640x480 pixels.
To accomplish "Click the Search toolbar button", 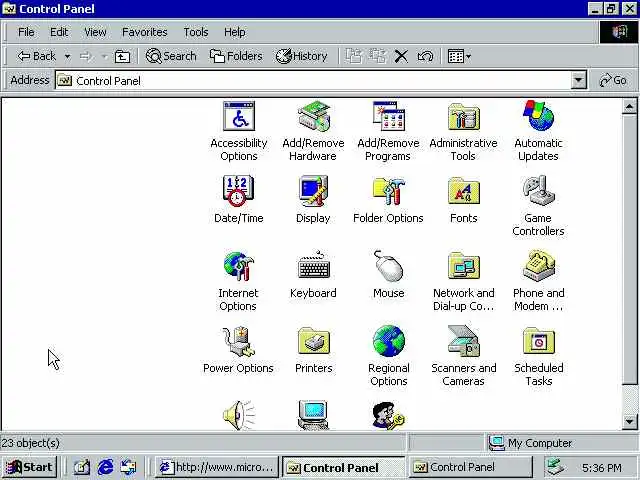I will pyautogui.click(x=171, y=56).
